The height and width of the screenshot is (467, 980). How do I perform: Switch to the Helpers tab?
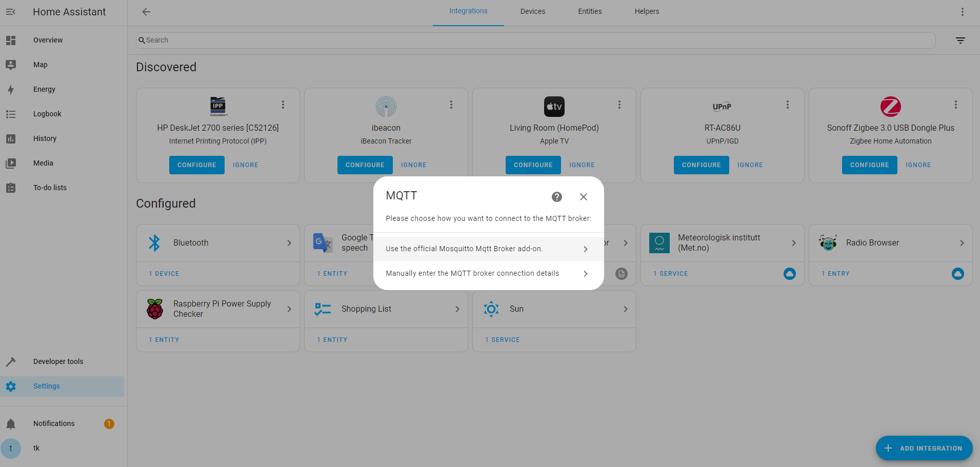[646, 12]
